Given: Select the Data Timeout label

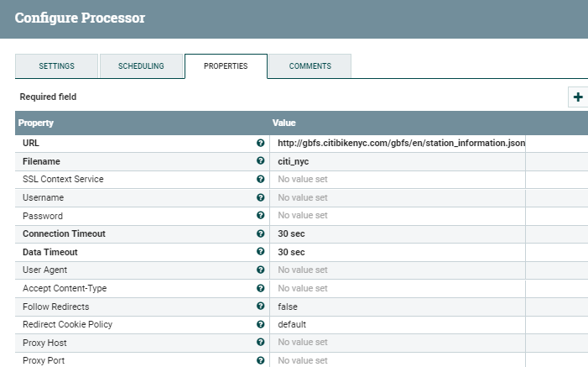Looking at the screenshot, I should [x=50, y=252].
